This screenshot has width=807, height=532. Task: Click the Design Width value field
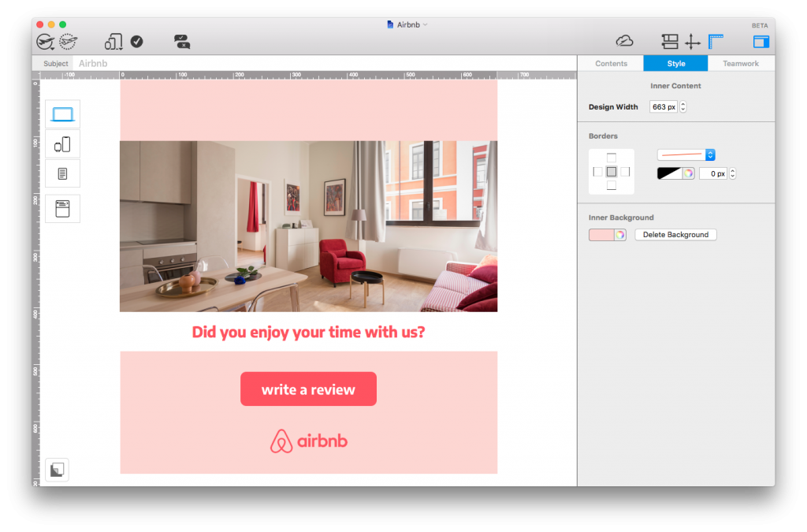click(x=664, y=106)
